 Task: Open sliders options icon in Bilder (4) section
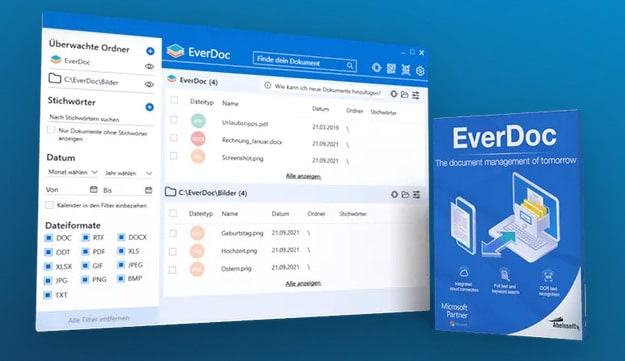[x=416, y=194]
